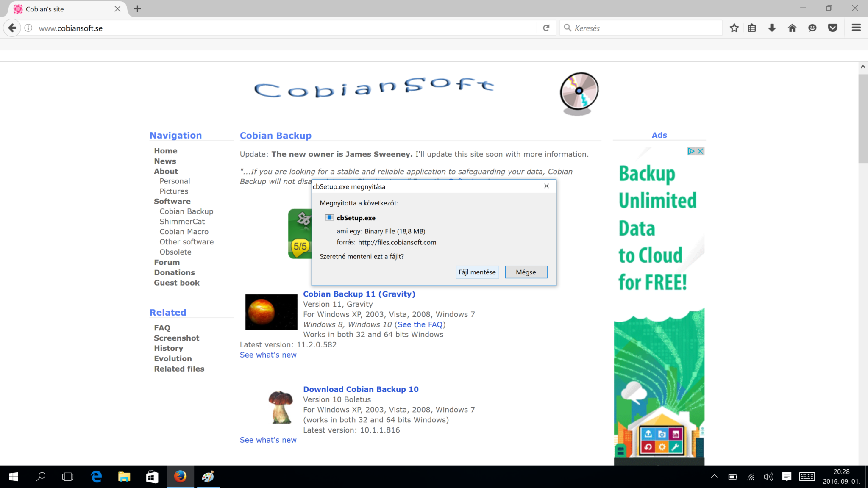Click the Fájl mentése button
The height and width of the screenshot is (488, 868).
coord(477,272)
